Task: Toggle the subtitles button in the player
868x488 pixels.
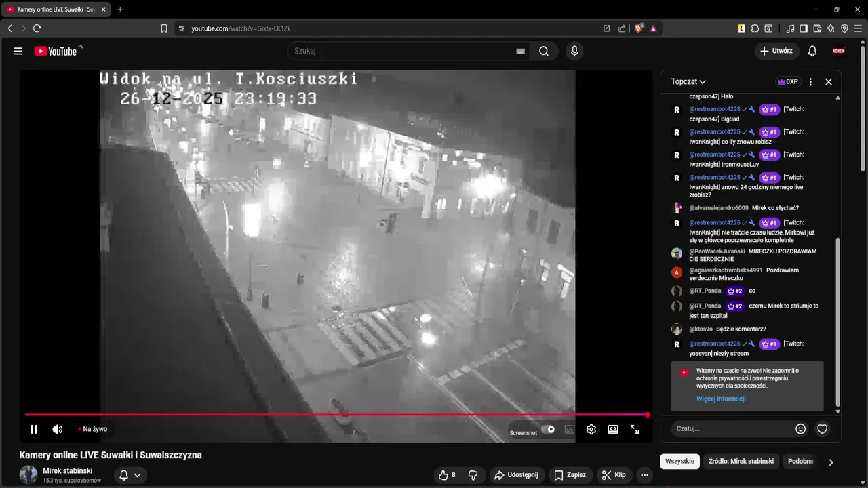Action: pos(570,429)
